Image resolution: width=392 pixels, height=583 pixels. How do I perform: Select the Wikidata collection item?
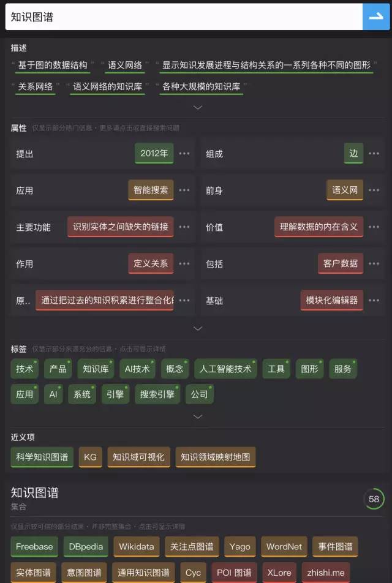137,546
